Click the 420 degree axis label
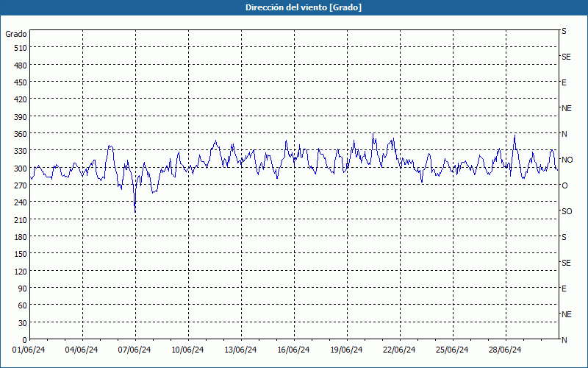This screenshot has width=588, height=368. (21, 99)
